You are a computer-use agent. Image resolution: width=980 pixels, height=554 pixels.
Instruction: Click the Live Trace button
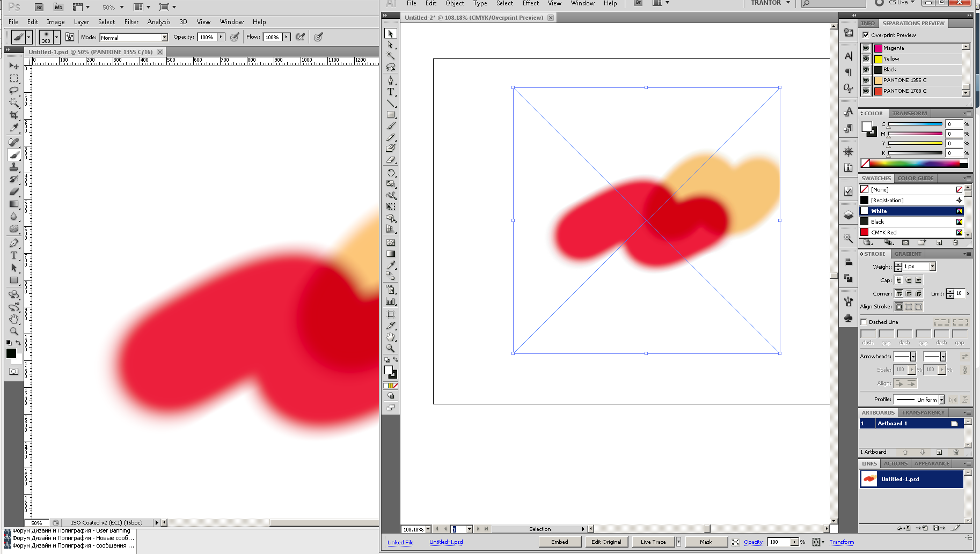coord(653,542)
